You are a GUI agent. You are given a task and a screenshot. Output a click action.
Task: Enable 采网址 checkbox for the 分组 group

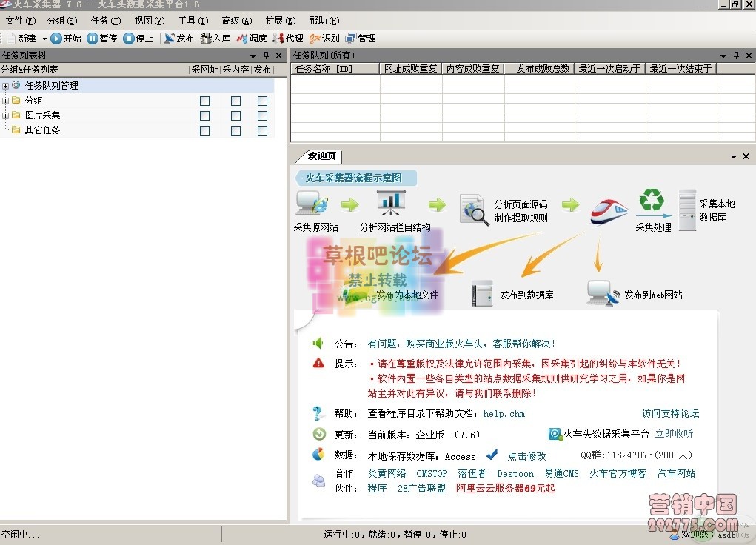pyautogui.click(x=204, y=100)
